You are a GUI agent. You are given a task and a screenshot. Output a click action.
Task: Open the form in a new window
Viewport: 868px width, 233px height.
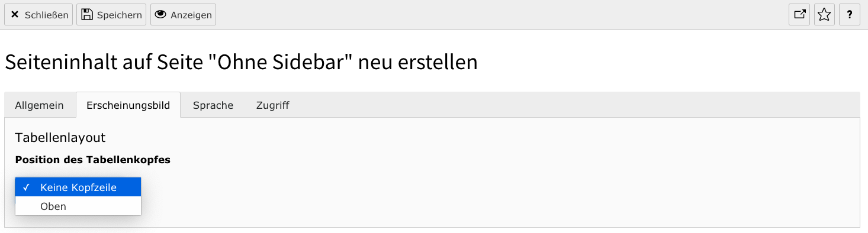[x=799, y=15]
